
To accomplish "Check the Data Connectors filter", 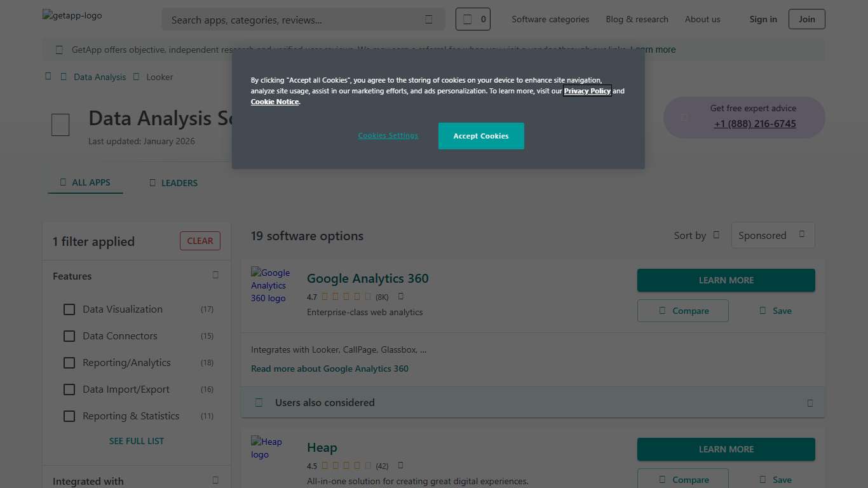I will click(69, 335).
